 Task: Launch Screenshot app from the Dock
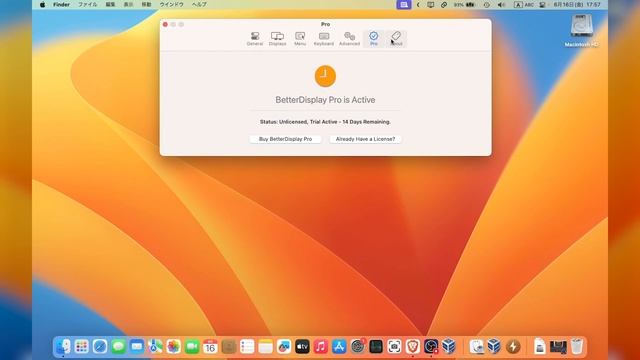(x=394, y=347)
